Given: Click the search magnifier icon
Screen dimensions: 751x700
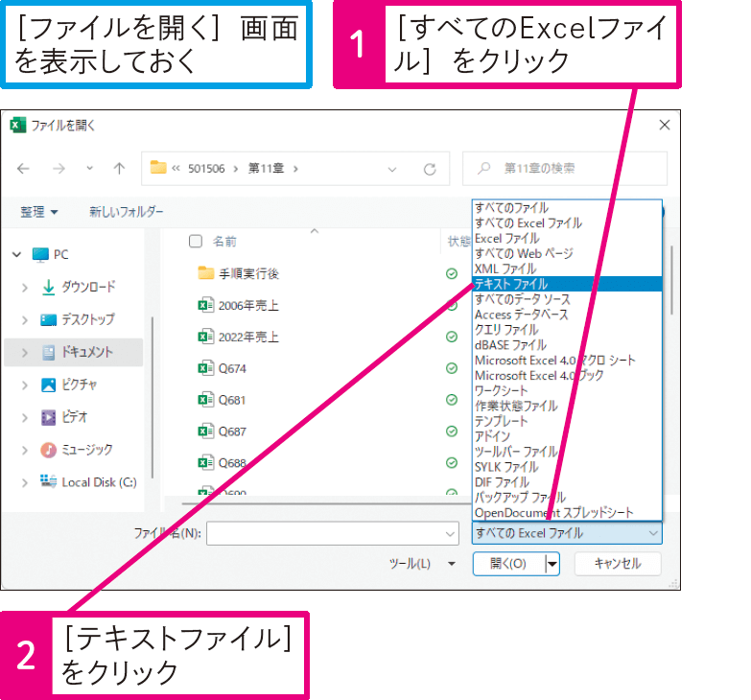Looking at the screenshot, I should [x=484, y=168].
